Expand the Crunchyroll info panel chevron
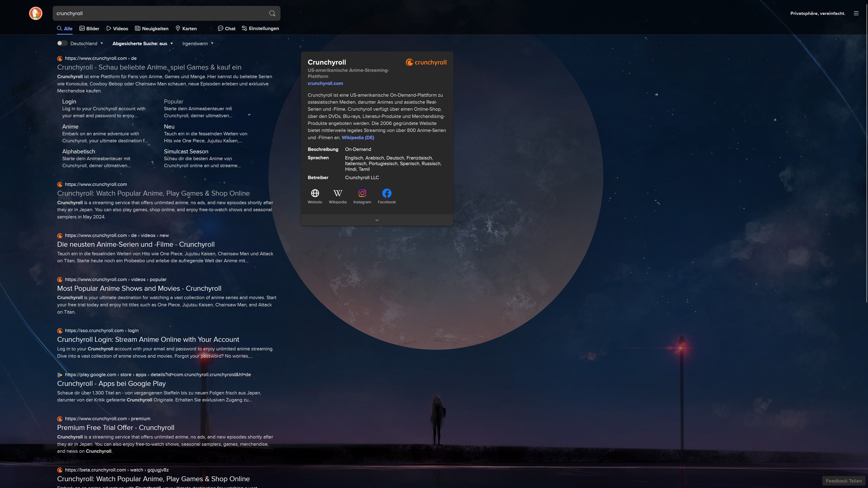Image resolution: width=868 pixels, height=488 pixels. point(377,220)
